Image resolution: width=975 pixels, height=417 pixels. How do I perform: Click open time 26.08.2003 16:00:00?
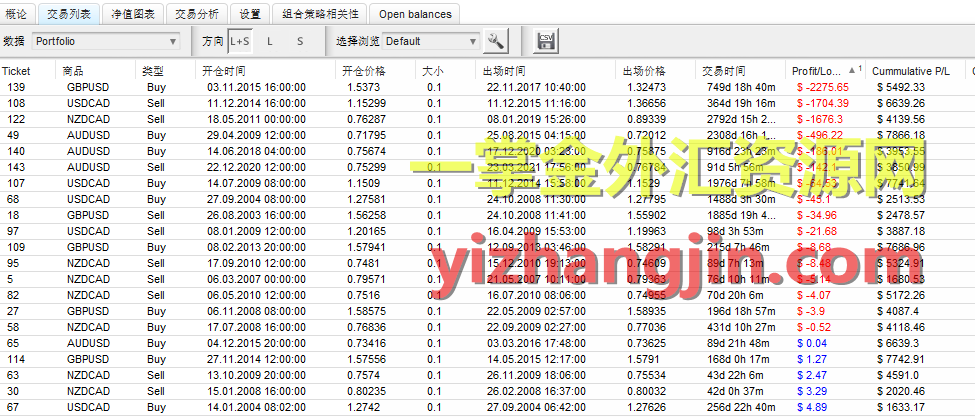click(256, 215)
